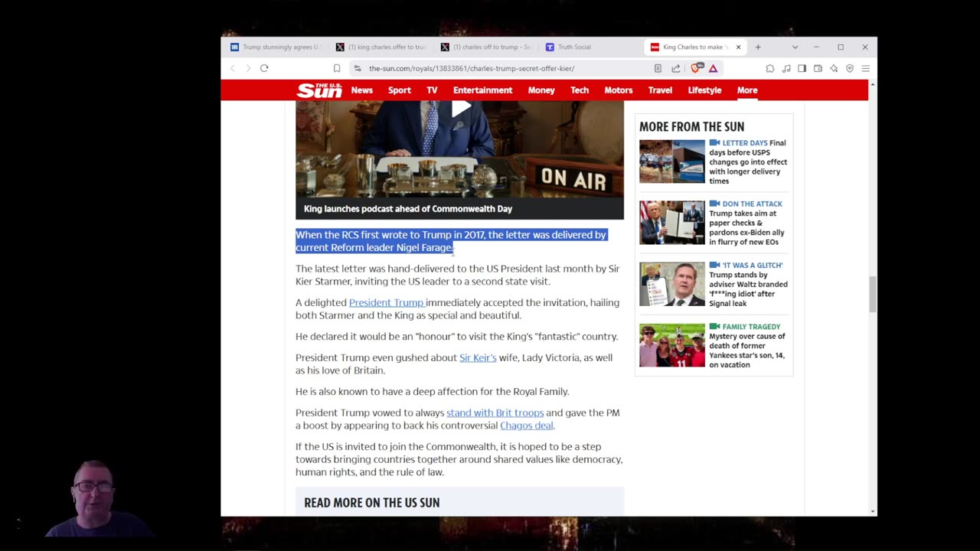Open the Tech section

[x=580, y=90]
